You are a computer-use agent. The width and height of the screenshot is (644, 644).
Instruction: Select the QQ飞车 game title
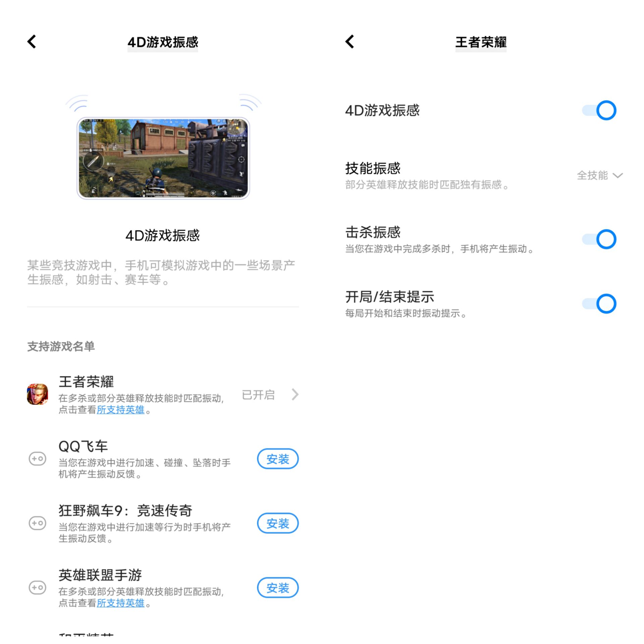pyautogui.click(x=83, y=446)
